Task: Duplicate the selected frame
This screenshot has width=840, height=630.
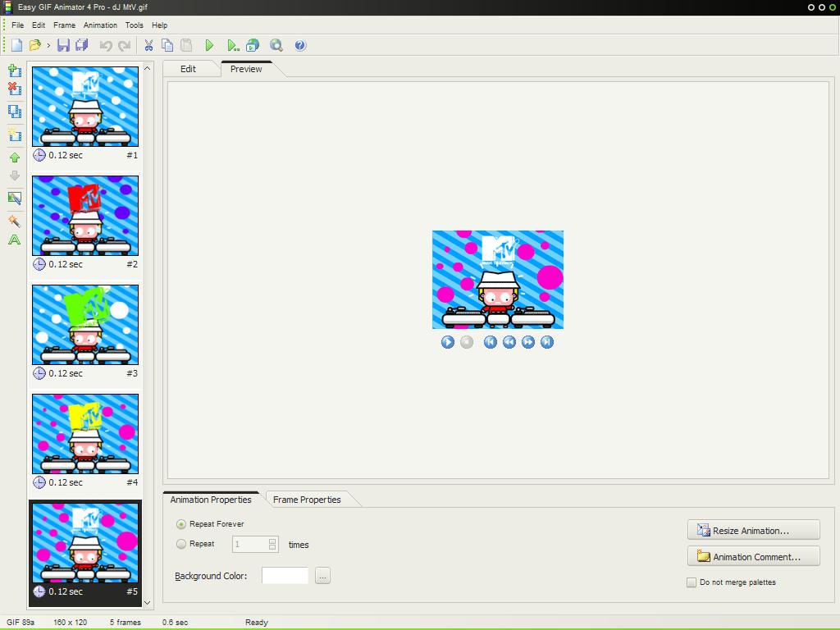Action: [x=13, y=112]
